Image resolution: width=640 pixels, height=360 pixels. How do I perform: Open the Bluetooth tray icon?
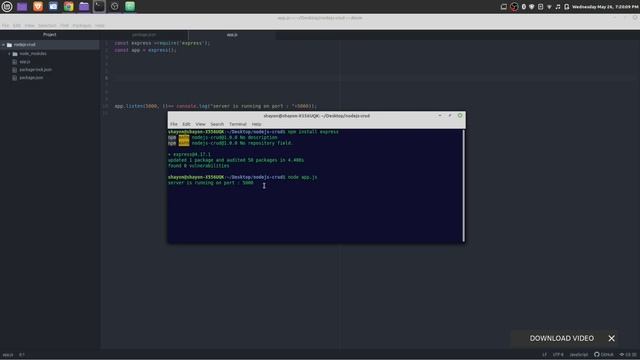pos(524,7)
